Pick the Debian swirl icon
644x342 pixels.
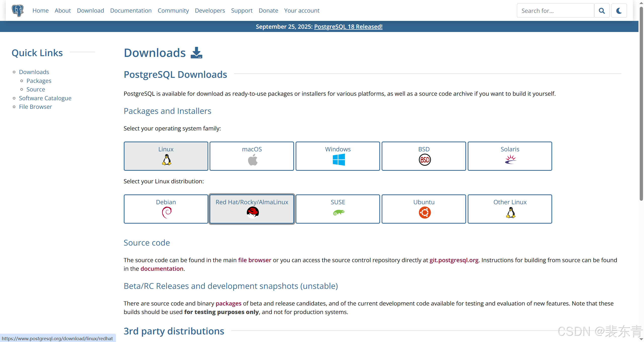(x=167, y=213)
